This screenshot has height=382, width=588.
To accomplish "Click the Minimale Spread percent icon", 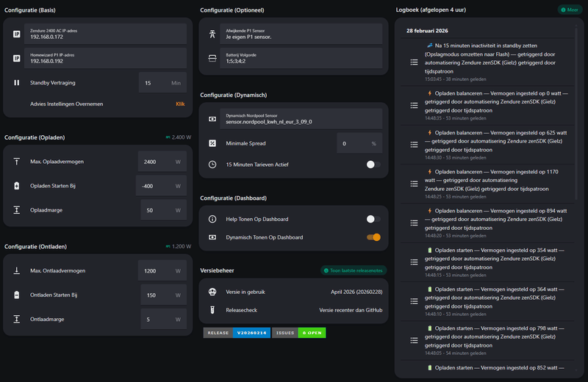I will pyautogui.click(x=212, y=143).
